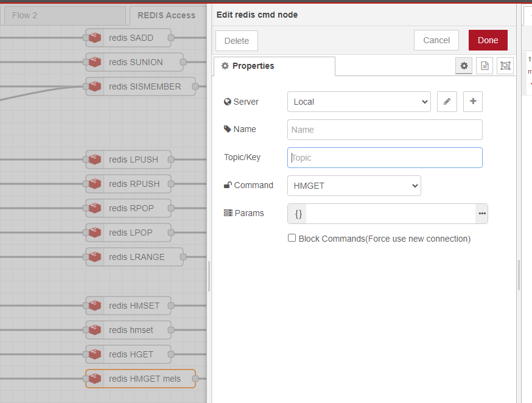Click the redis SADD node icon
The height and width of the screenshot is (403, 532).
pos(95,38)
